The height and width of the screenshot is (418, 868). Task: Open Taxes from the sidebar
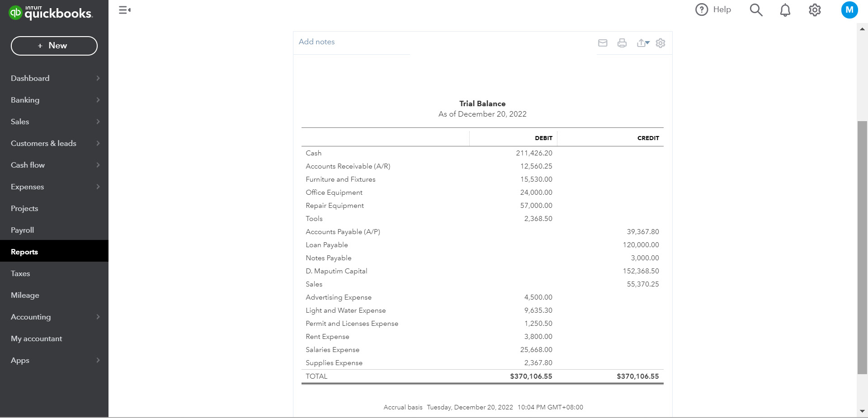(x=20, y=273)
